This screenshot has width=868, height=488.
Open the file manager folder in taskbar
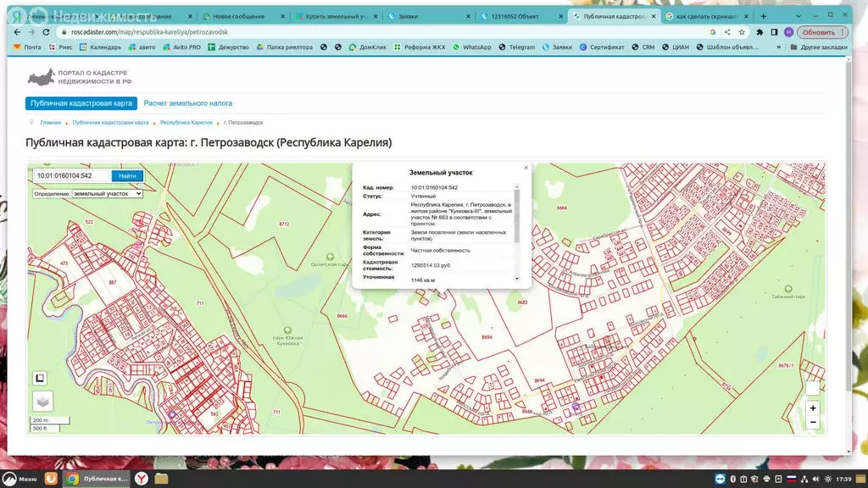click(x=161, y=479)
